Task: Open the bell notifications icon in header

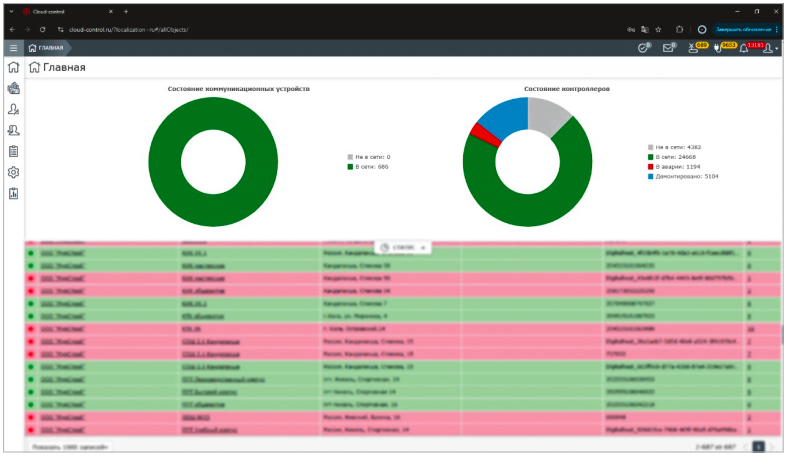Action: click(743, 48)
